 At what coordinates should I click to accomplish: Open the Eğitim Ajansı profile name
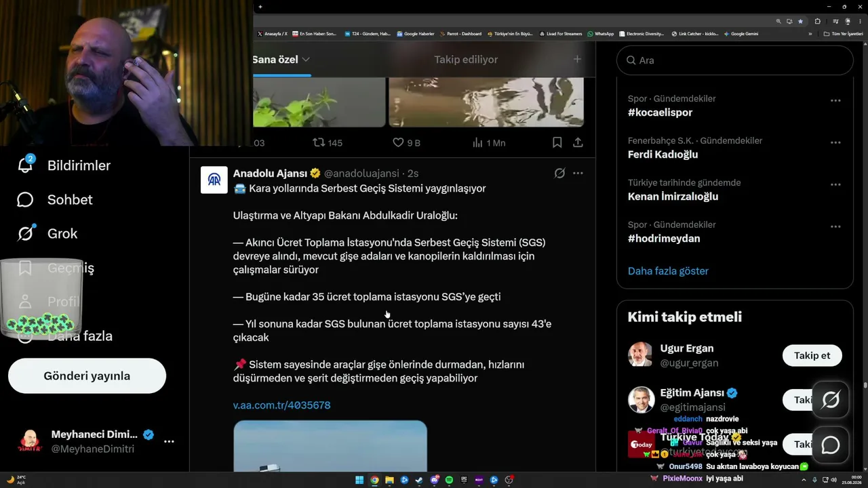(692, 393)
